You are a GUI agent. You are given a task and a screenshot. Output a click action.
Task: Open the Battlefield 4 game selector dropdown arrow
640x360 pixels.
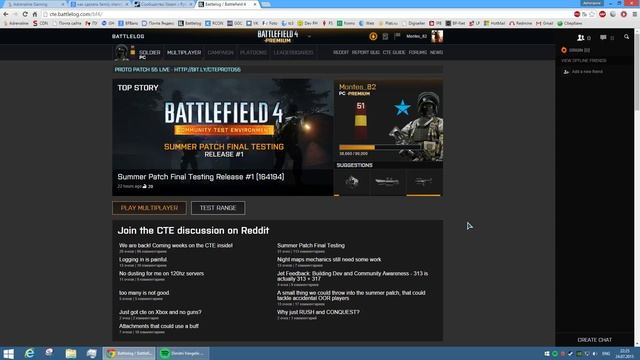(x=309, y=36)
